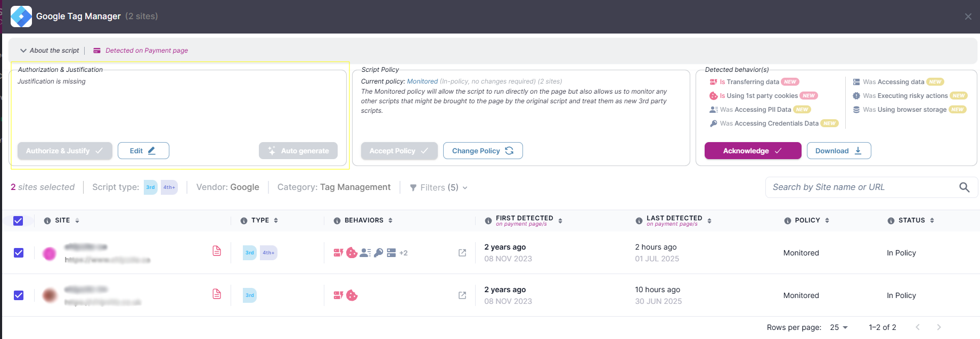Click the pink avatar of the first site

coord(50,254)
